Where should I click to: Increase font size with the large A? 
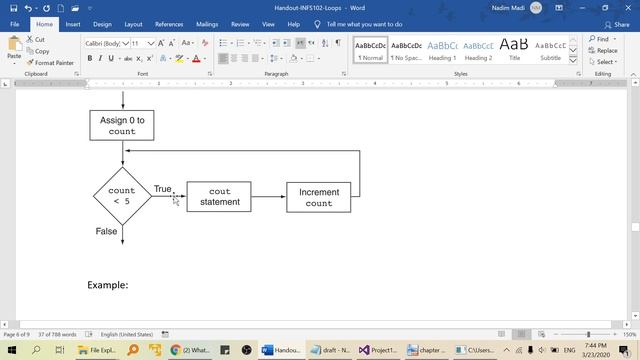161,43
